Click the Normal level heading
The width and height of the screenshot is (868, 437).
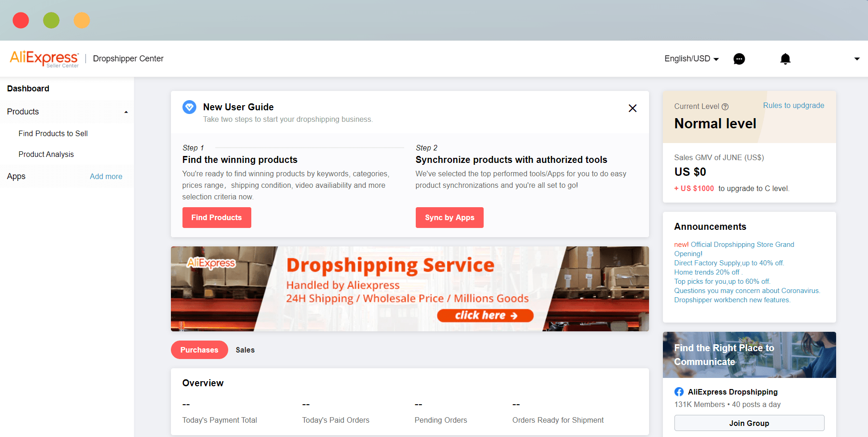715,124
